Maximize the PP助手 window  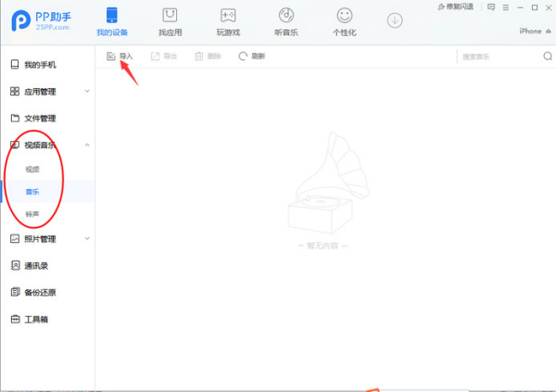pos(535,7)
